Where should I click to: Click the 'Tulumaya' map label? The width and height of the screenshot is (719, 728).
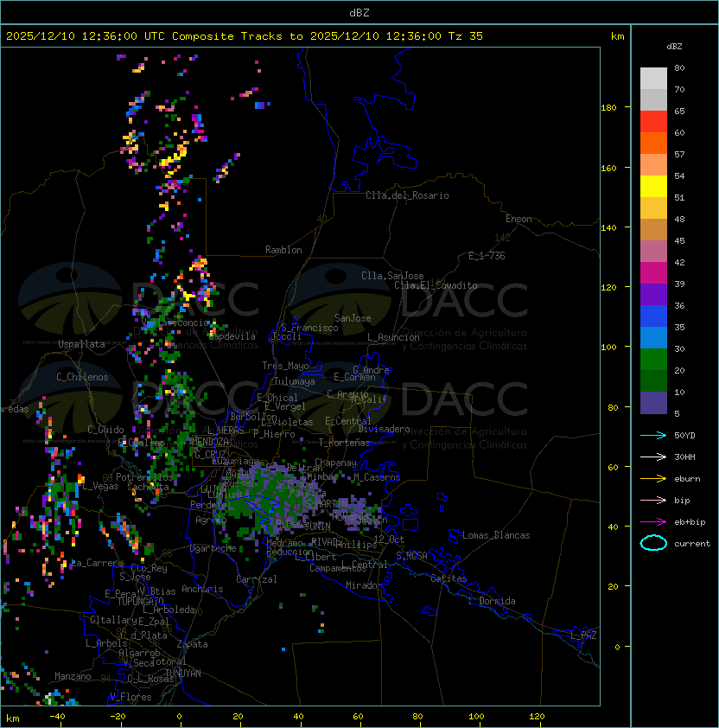click(x=295, y=381)
